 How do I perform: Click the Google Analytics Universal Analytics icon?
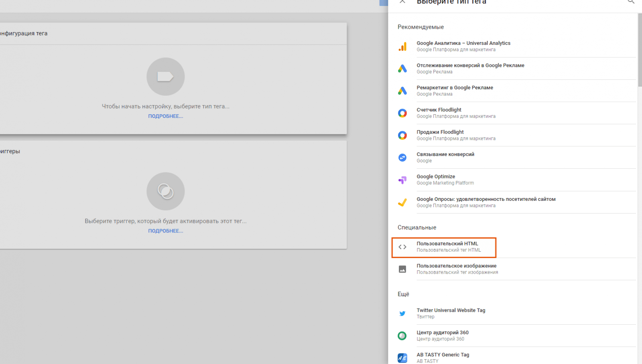click(402, 47)
